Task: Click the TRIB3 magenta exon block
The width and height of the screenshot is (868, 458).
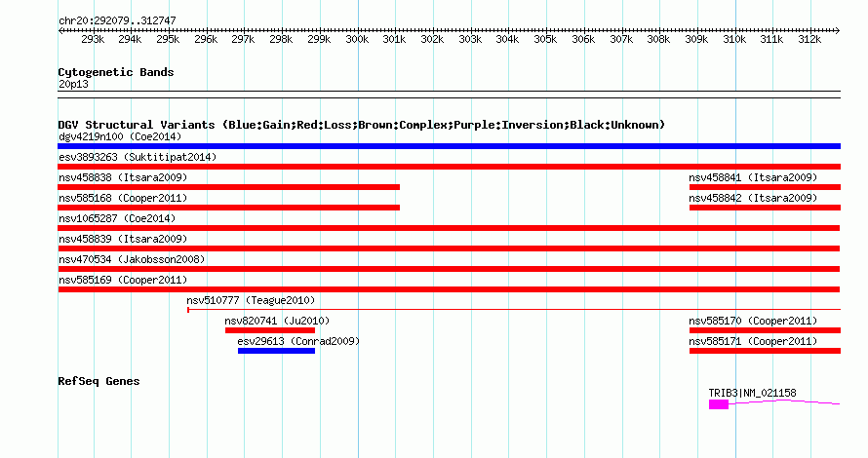Action: [719, 404]
